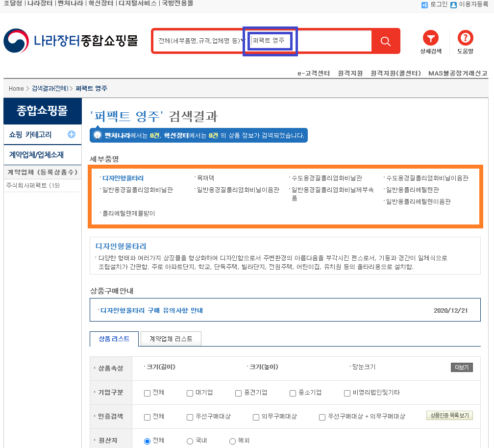Select the 국내 radio button

tap(190, 441)
